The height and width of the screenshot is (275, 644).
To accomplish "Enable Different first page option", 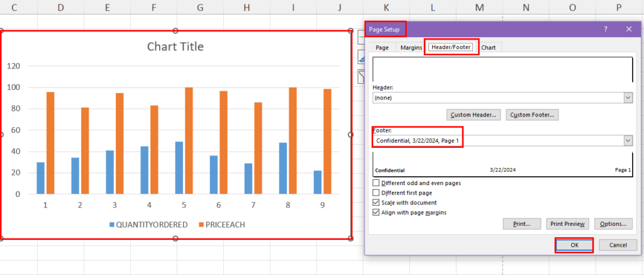I will [376, 193].
